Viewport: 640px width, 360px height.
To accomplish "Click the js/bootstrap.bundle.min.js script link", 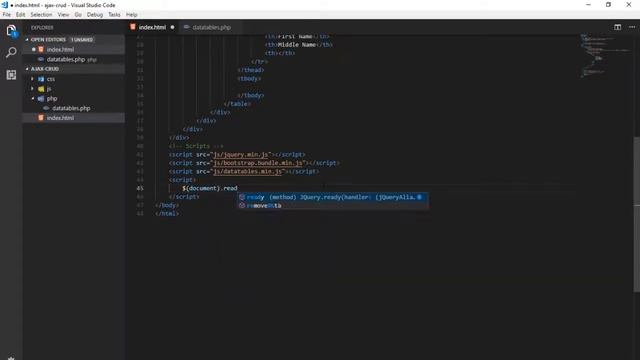I will [x=258, y=163].
